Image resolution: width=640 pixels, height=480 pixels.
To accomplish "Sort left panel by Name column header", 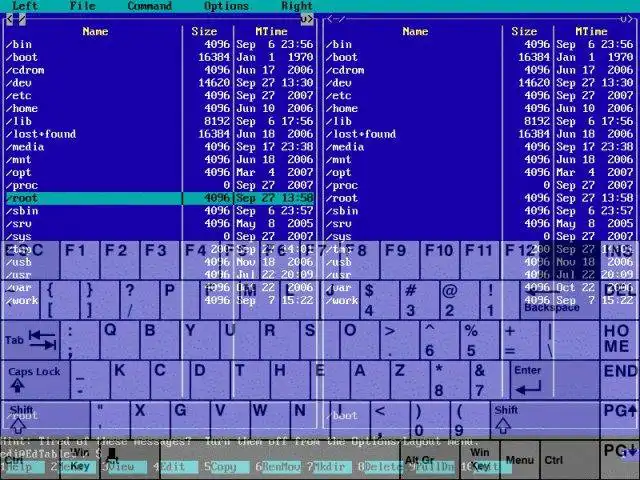I will coord(95,31).
